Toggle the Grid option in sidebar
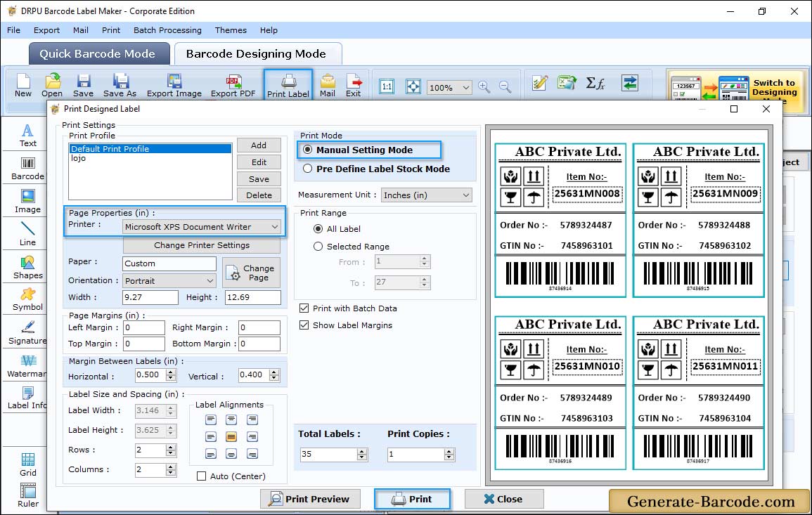This screenshot has height=515, width=812. tap(28, 465)
